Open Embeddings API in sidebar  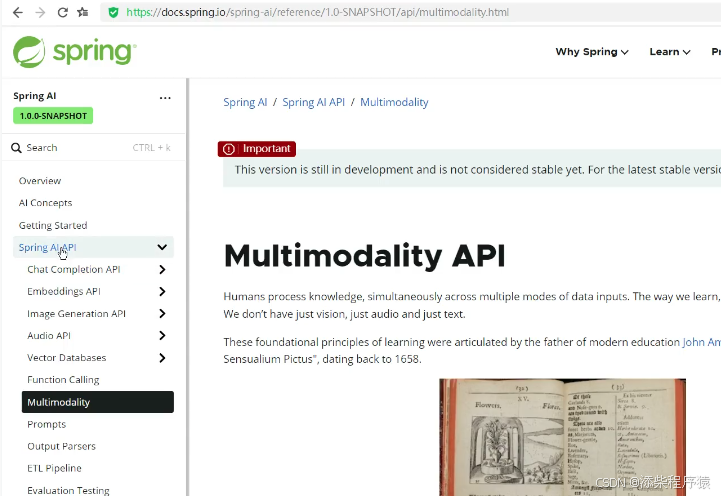[64, 291]
